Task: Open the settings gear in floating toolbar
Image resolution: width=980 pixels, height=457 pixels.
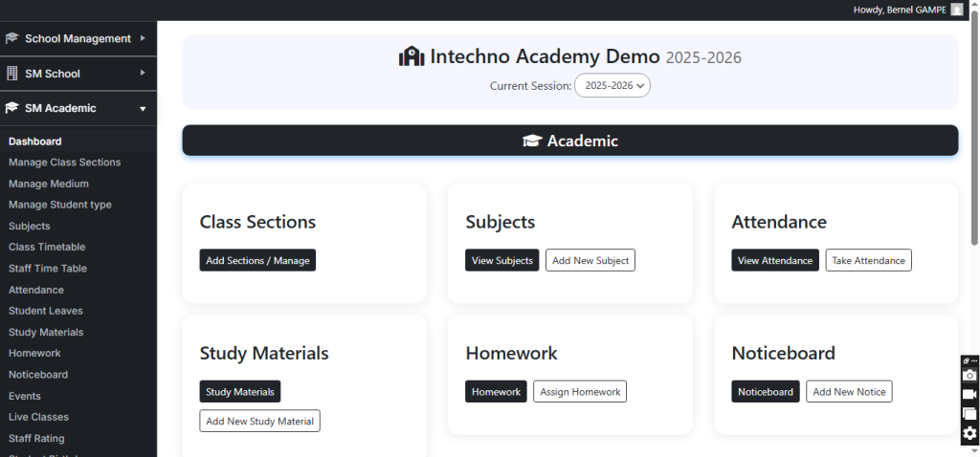Action: (x=969, y=433)
